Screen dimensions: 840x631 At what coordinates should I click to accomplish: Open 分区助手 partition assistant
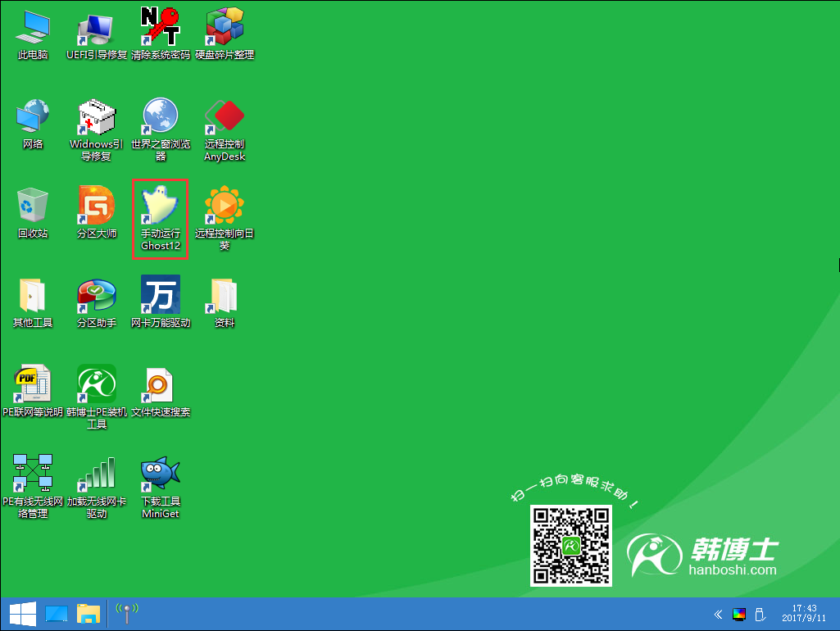(97, 296)
